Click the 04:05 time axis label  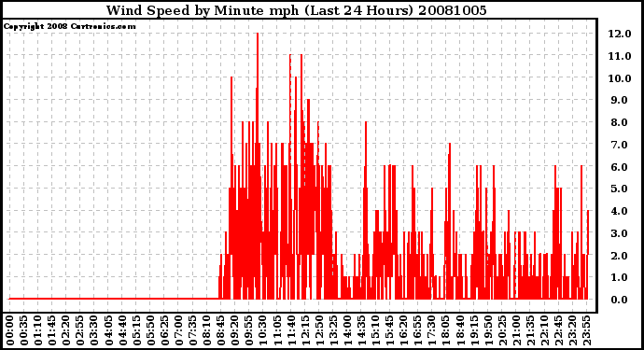[x=108, y=330]
